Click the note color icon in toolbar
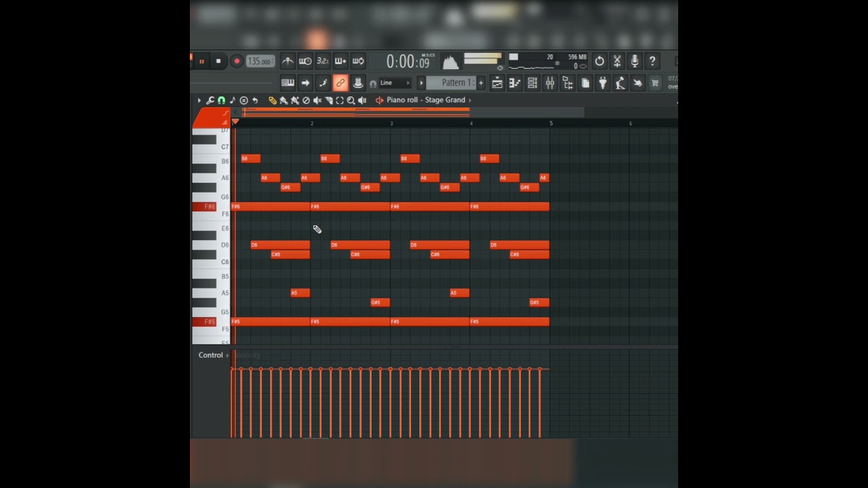The image size is (868, 488). 323,83
